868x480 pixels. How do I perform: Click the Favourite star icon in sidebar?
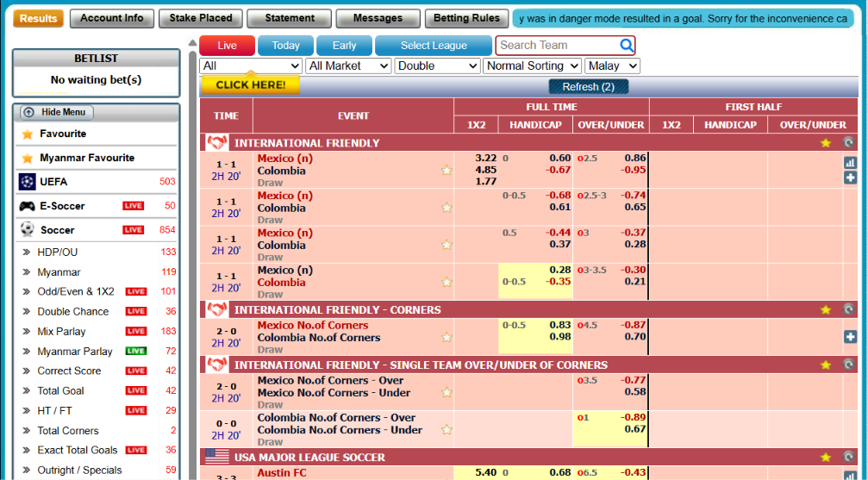coord(27,134)
